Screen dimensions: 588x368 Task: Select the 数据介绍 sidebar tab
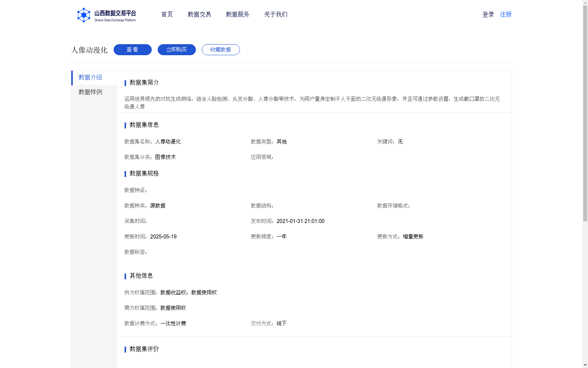[94, 78]
